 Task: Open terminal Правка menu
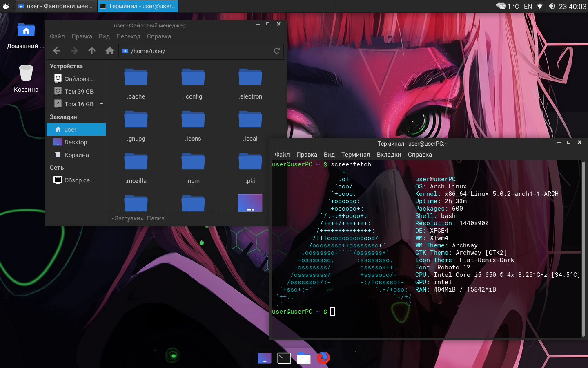tap(307, 155)
